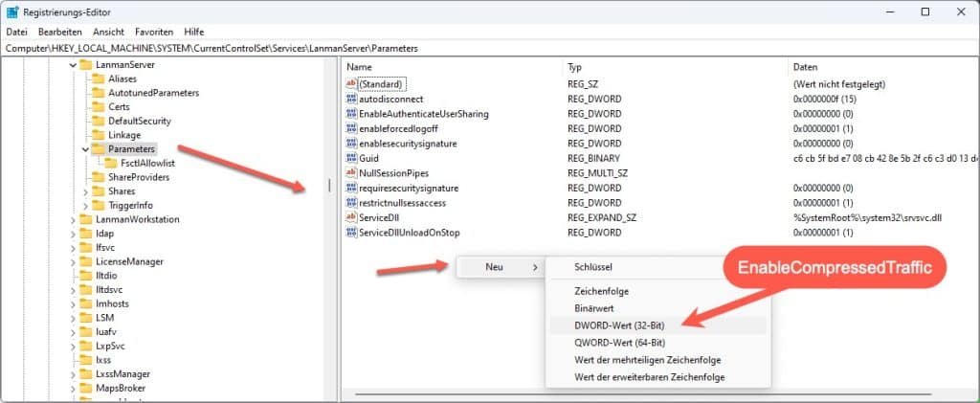
Task: Select the lmhosts tree item
Action: click(x=113, y=303)
